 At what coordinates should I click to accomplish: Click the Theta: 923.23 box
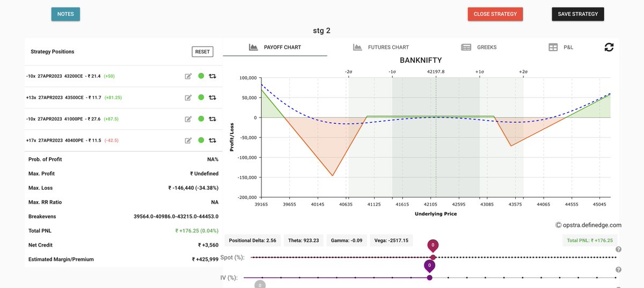click(x=304, y=240)
